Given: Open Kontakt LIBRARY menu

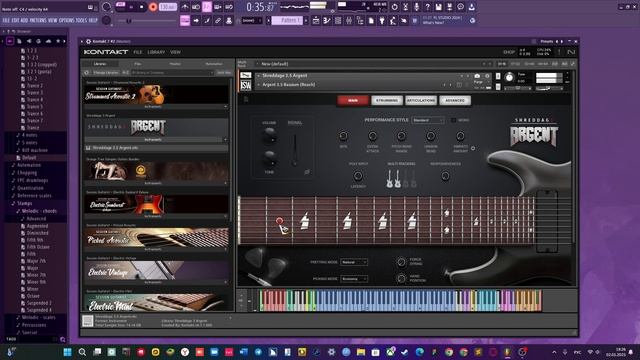Looking at the screenshot, I should click(156, 52).
